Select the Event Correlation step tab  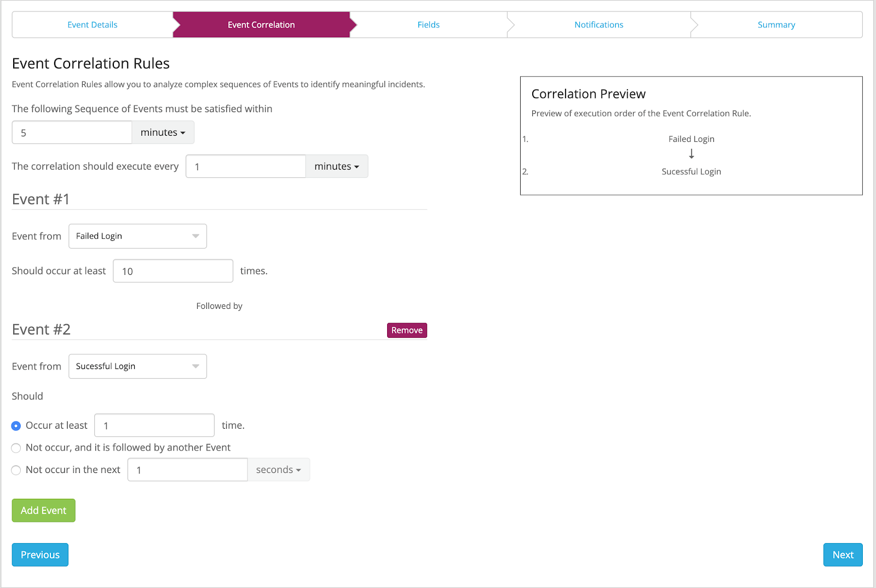(x=261, y=25)
